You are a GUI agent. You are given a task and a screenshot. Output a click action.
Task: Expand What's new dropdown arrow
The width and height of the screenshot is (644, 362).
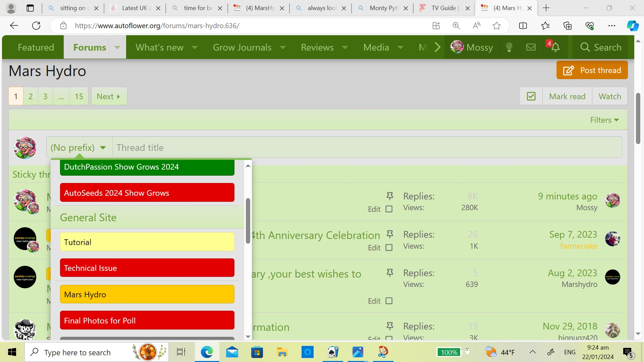coord(195,47)
